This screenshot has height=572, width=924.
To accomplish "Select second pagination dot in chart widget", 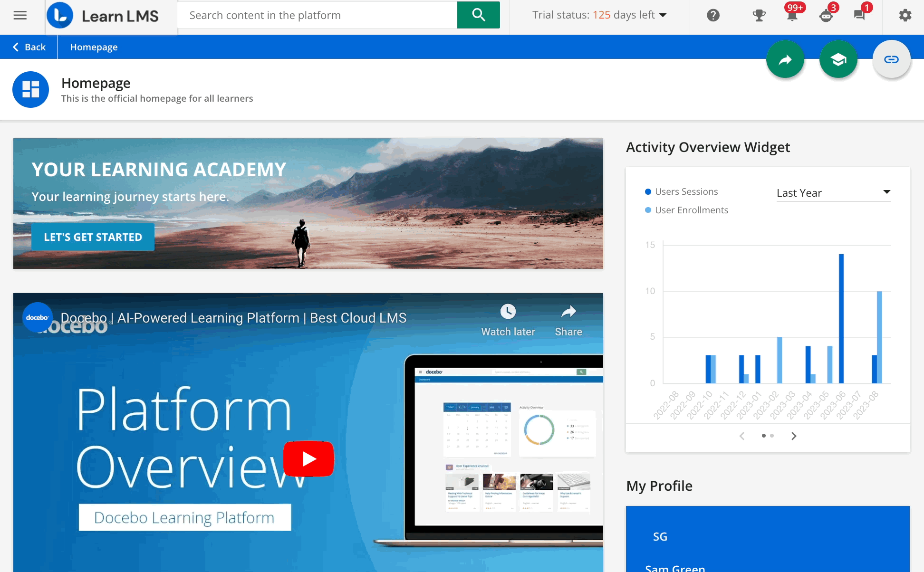I will (772, 436).
